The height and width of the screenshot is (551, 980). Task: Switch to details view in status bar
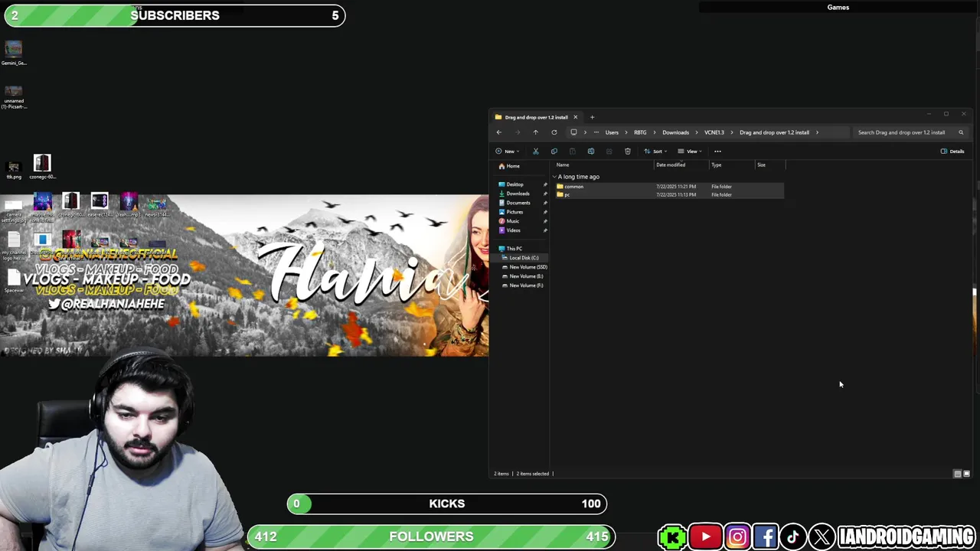957,474
